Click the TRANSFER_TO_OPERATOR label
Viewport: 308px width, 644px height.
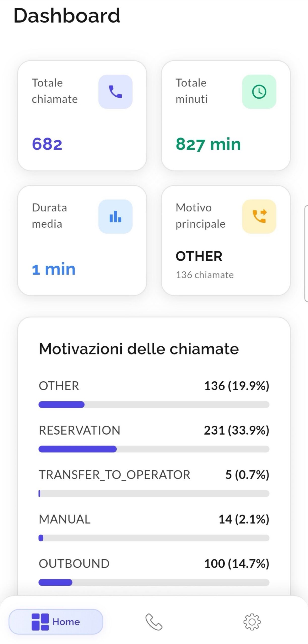(x=114, y=475)
